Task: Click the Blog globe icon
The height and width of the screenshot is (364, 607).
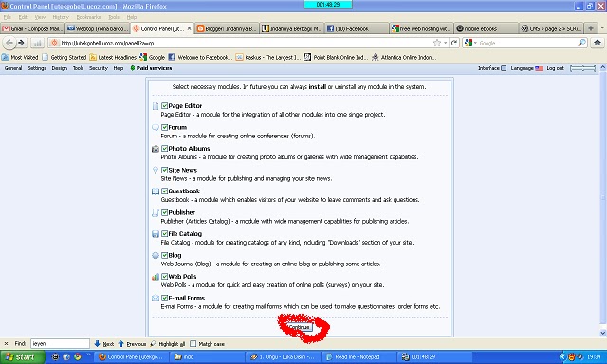Action: point(156,255)
